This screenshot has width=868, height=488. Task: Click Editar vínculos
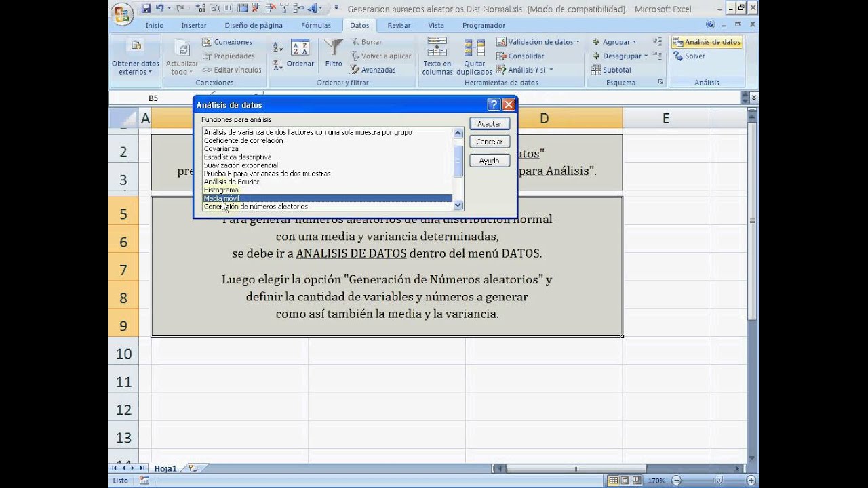click(232, 70)
